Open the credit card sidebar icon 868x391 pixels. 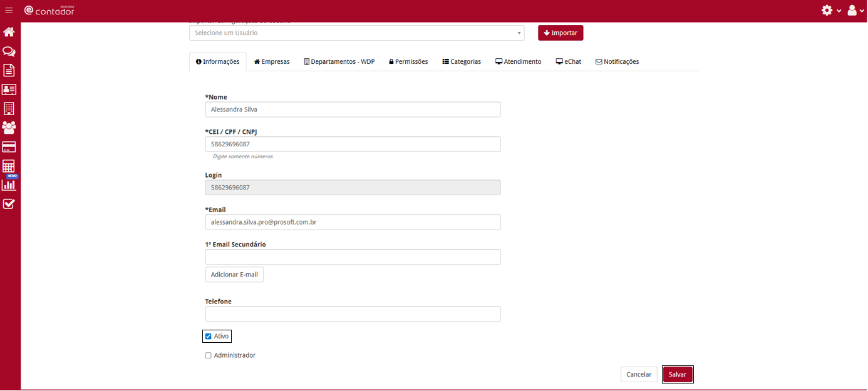pyautogui.click(x=9, y=147)
